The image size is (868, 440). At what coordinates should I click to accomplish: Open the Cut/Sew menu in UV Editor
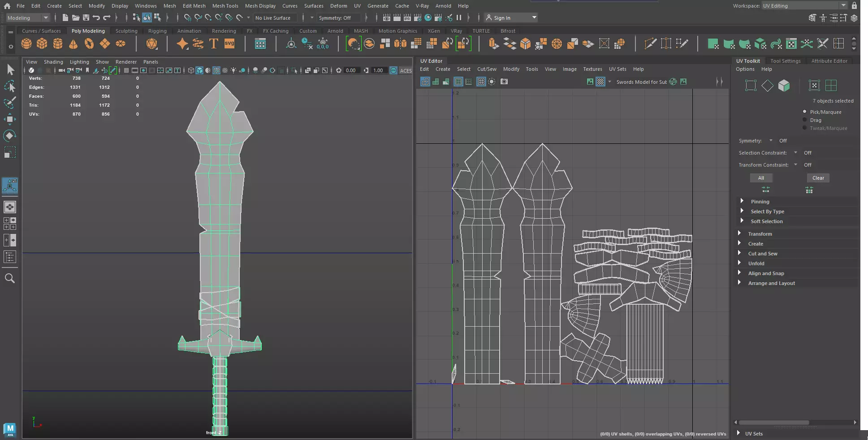487,69
